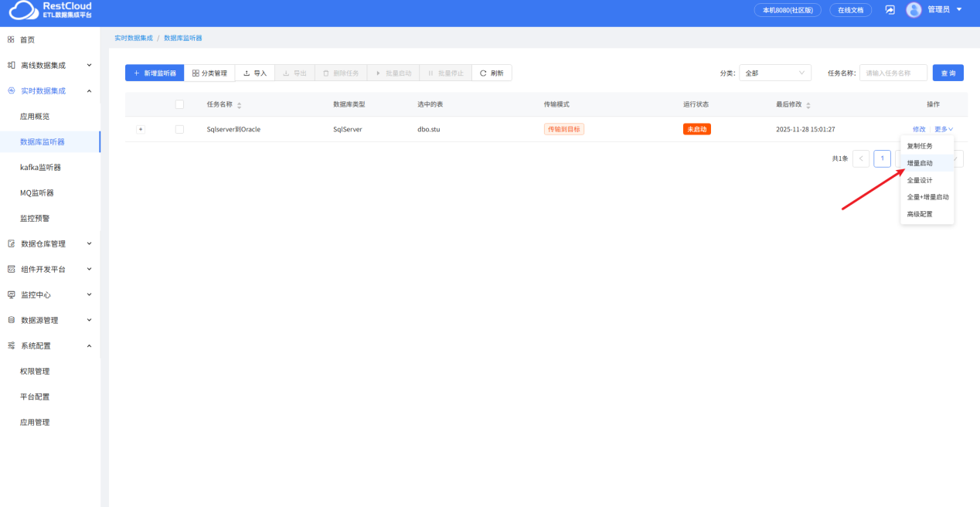Expand the 监控中心 menu

[x=50, y=294]
